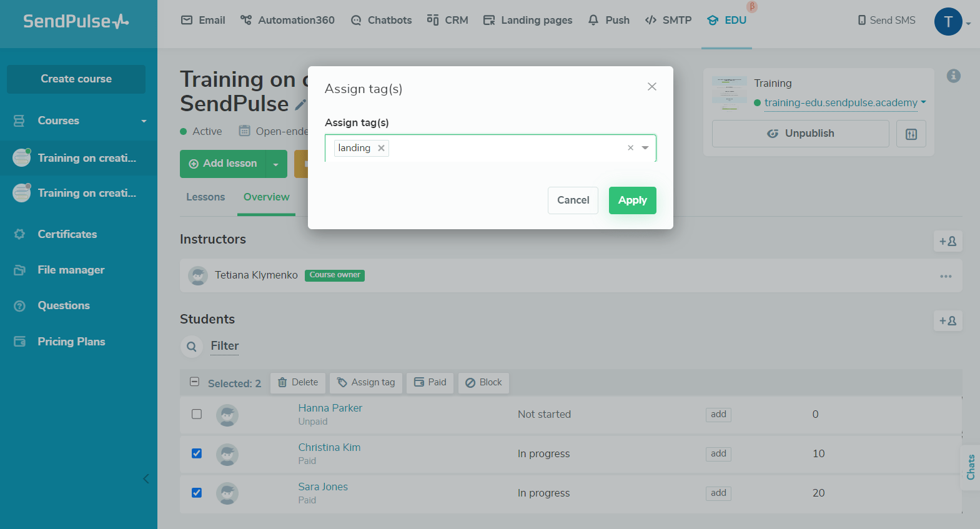Uncheck Christina Kim's checkbox
This screenshot has height=529, width=980.
(197, 453)
